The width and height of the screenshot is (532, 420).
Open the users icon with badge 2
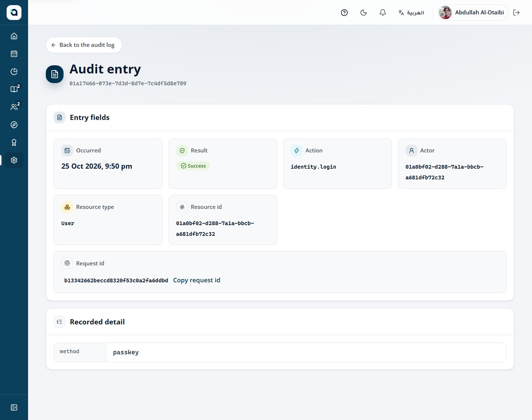click(14, 107)
